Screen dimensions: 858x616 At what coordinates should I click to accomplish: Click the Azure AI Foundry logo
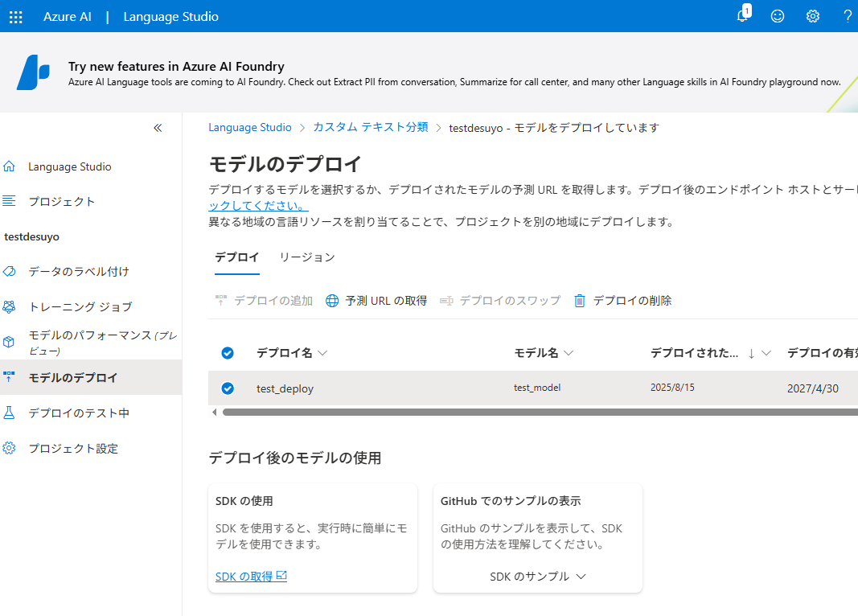[33, 72]
